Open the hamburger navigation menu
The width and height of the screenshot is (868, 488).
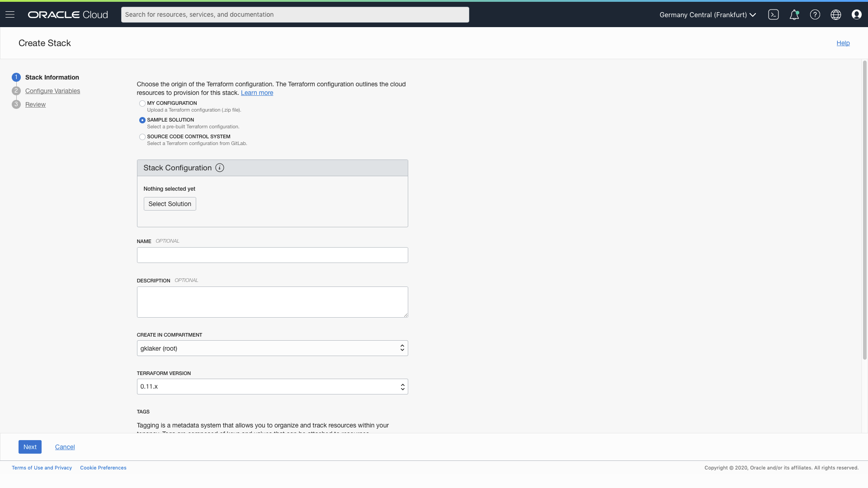coord(10,14)
